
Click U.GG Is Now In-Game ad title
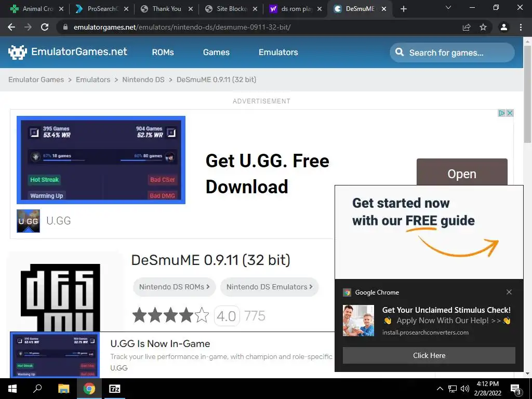point(160,344)
